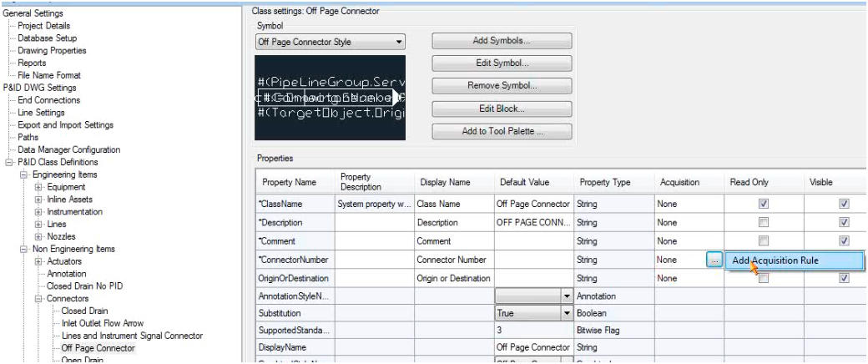Select Off Page Connector tree item

[98, 348]
